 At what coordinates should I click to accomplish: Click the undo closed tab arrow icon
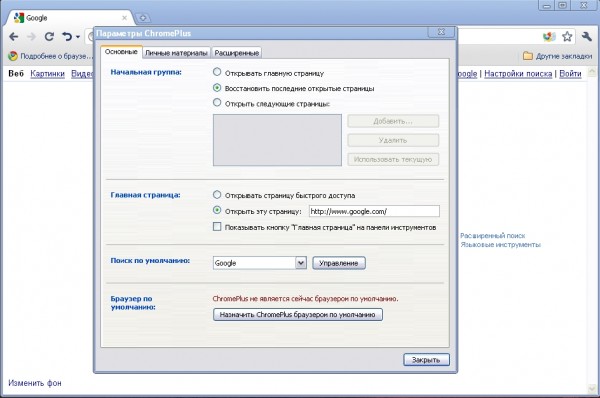67,37
